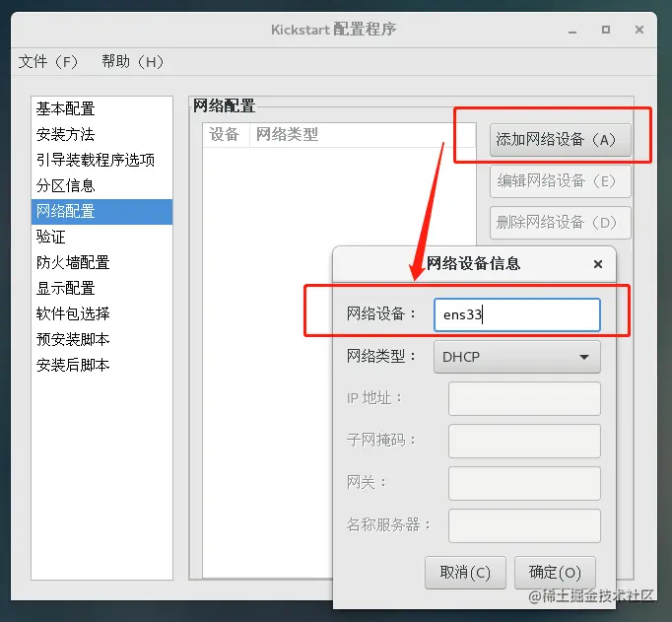This screenshot has height=622, width=672.
Task: Select 显示配置 in the sidebar
Action: (x=102, y=289)
